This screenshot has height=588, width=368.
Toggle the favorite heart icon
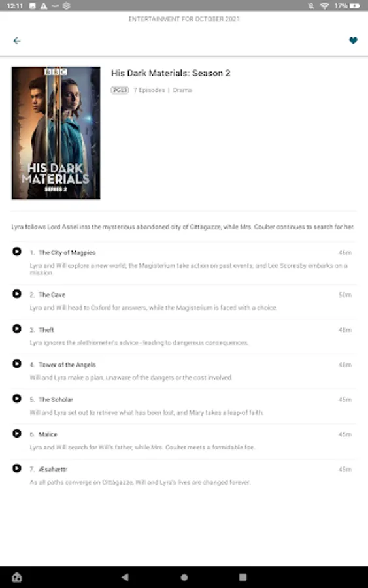coord(353,40)
